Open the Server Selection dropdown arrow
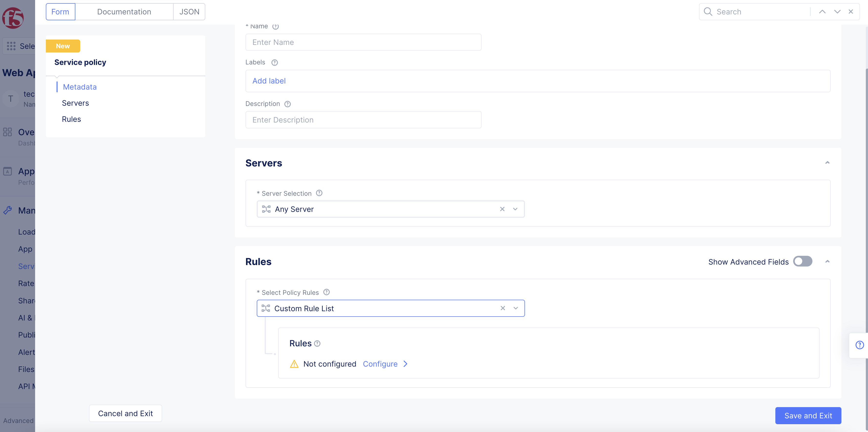The image size is (868, 432). (x=515, y=209)
